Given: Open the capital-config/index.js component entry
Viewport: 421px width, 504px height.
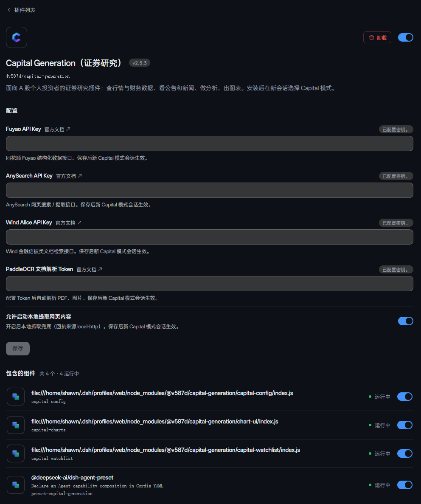Looking at the screenshot, I should pos(162,393).
